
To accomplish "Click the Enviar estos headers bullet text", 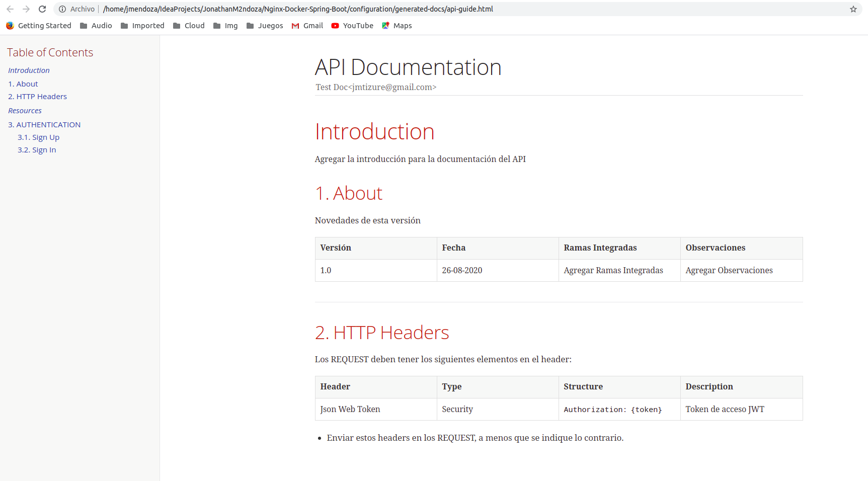I will pyautogui.click(x=475, y=438).
